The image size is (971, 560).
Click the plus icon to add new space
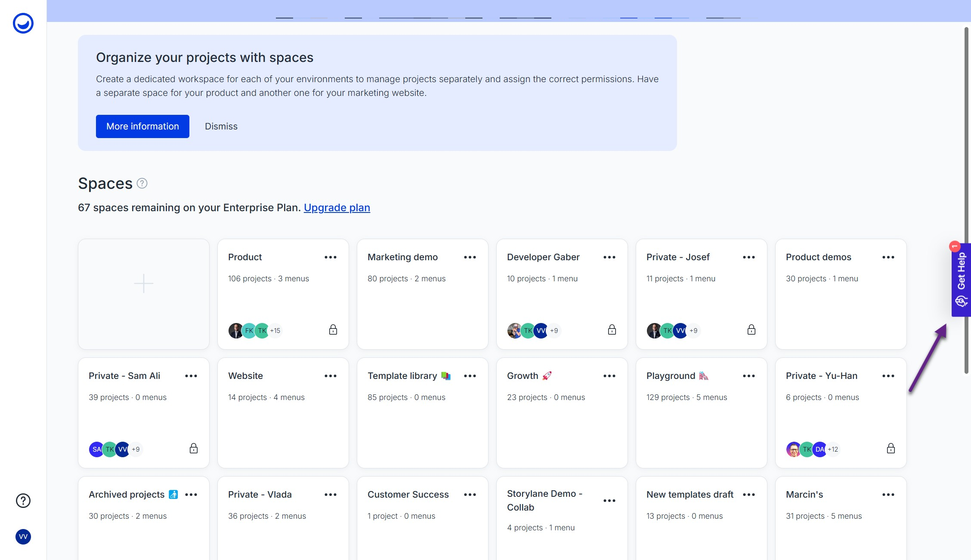pyautogui.click(x=144, y=283)
